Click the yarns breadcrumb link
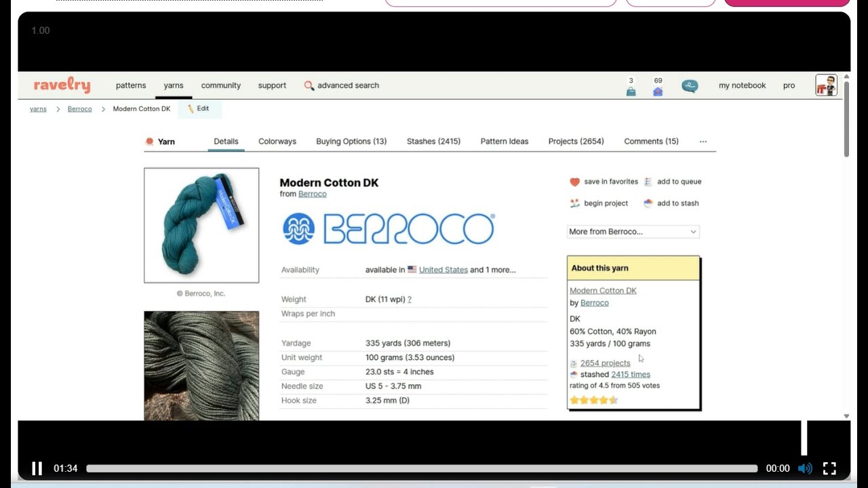The width and height of the screenshot is (868, 488). pyautogui.click(x=38, y=109)
